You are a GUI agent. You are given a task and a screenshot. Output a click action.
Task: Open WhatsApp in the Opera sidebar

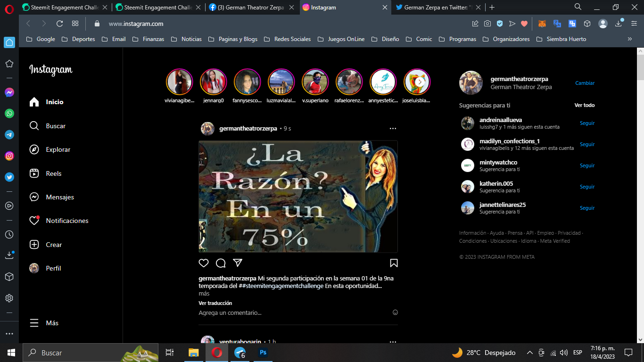click(x=9, y=114)
